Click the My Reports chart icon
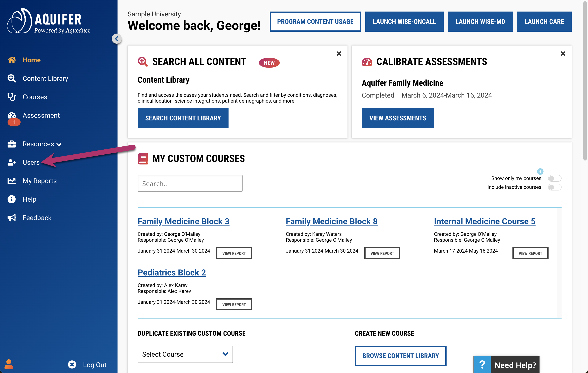The height and width of the screenshot is (373, 588). point(12,181)
